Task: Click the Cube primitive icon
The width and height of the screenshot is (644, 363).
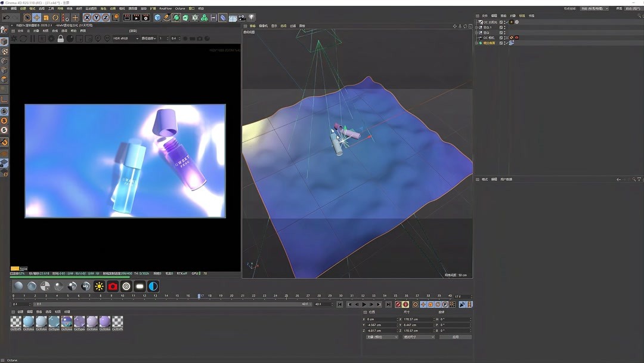Action: [157, 18]
